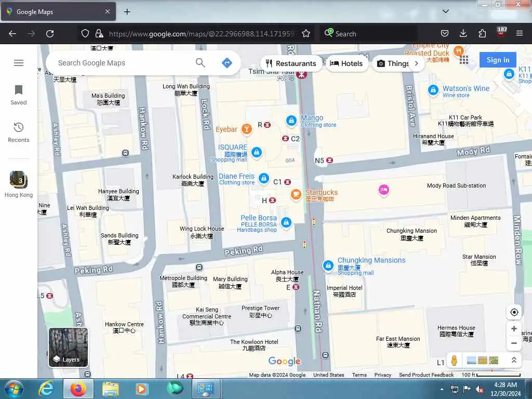Click the Sign in button
Image resolution: width=532 pixels, height=399 pixels.
(x=498, y=60)
